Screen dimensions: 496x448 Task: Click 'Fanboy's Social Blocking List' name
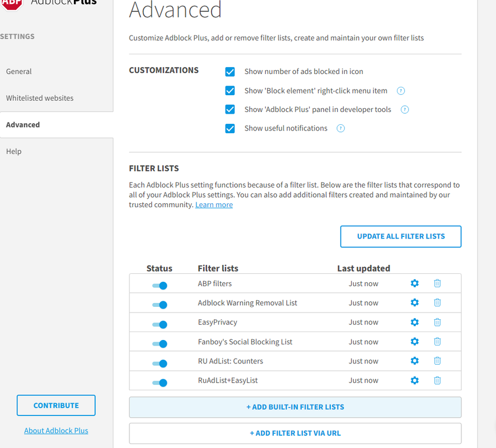(245, 342)
